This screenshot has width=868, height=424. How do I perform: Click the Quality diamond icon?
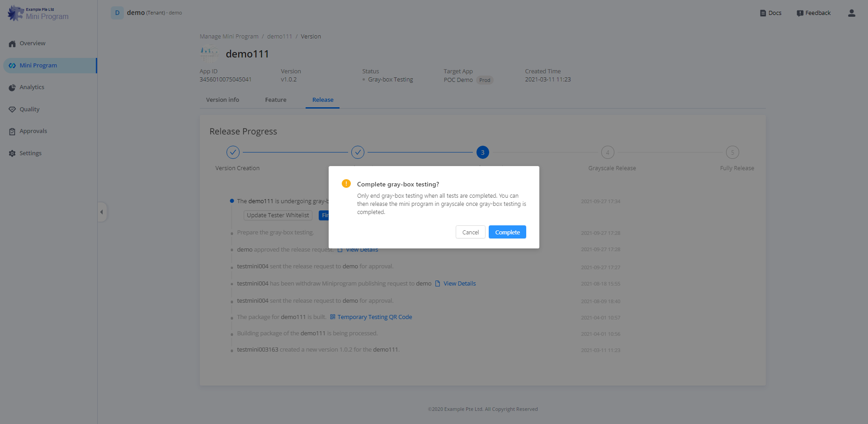[12, 110]
